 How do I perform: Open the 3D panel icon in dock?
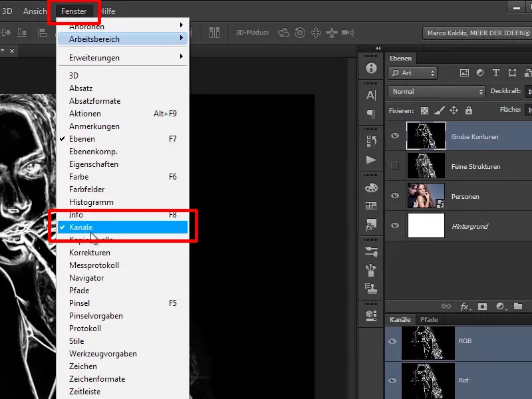click(371, 315)
